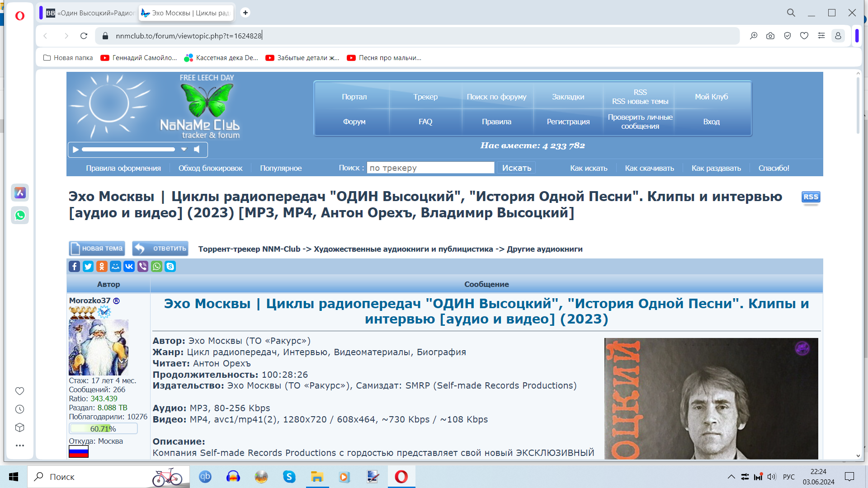This screenshot has width=868, height=488.
Task: Open the Новая папка bookmark folder
Action: coord(68,58)
